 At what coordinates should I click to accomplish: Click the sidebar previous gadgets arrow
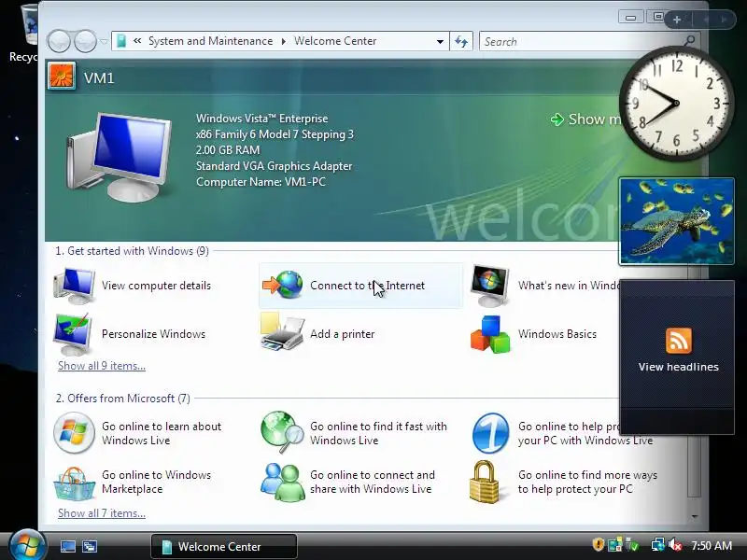click(706, 20)
